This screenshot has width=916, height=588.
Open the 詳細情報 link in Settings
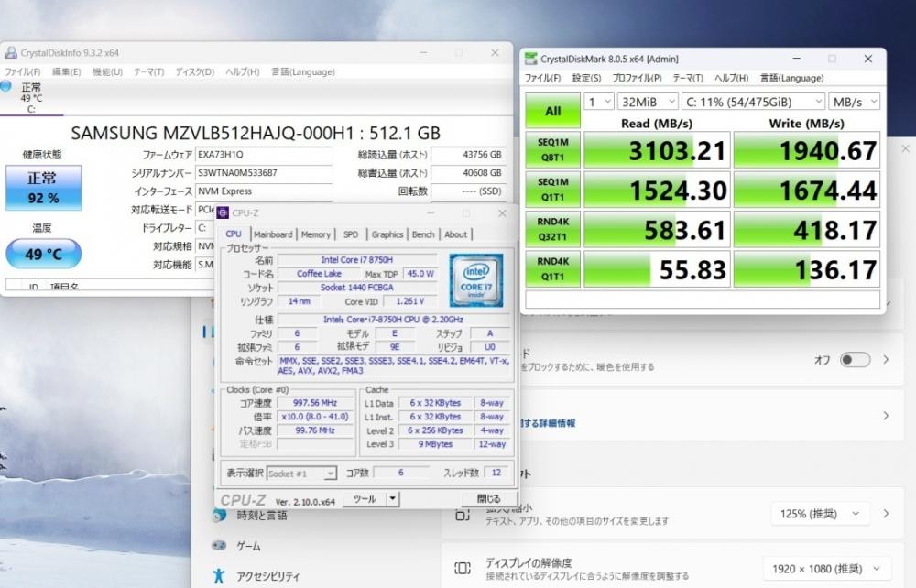[548, 423]
